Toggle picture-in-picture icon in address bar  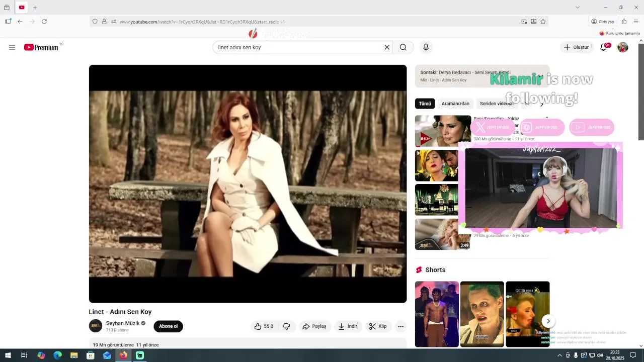524,22
